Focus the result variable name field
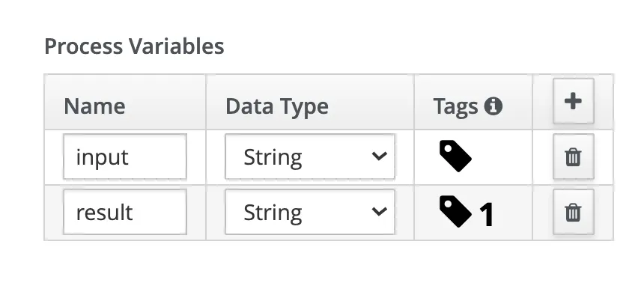Screen dimensions: 644x292 coord(125,212)
